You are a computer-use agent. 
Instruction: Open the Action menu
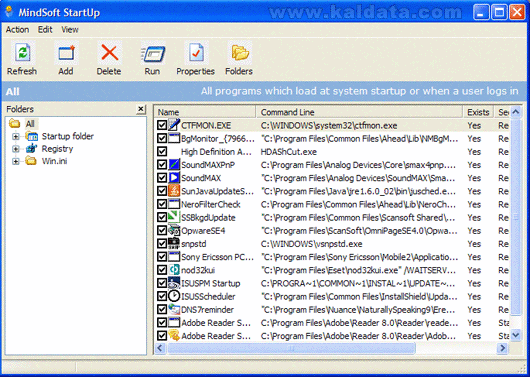(17, 30)
